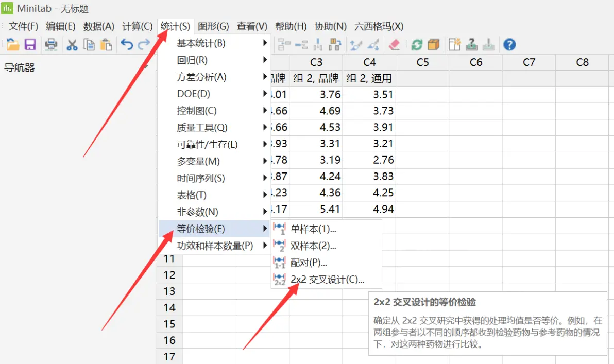Expand the 非参数(N) submenu

coord(214,212)
